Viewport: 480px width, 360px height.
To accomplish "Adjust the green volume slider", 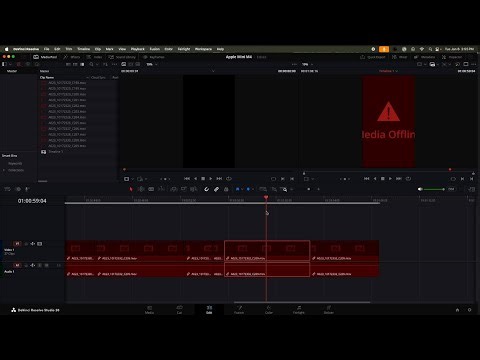I will click(433, 189).
